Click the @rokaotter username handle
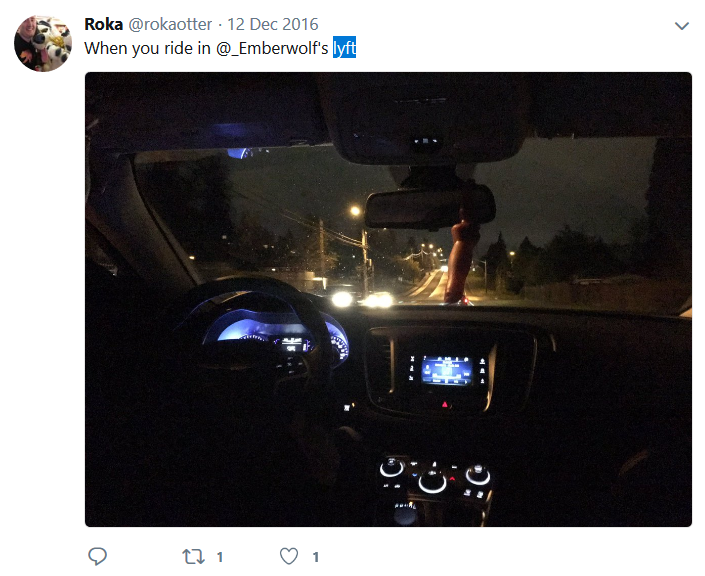Viewport: 705px width, 576px height. point(170,24)
